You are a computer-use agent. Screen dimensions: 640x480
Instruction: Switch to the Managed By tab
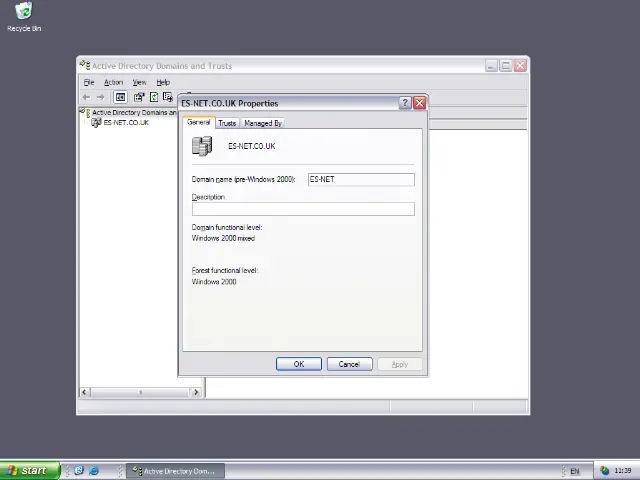tap(263, 123)
